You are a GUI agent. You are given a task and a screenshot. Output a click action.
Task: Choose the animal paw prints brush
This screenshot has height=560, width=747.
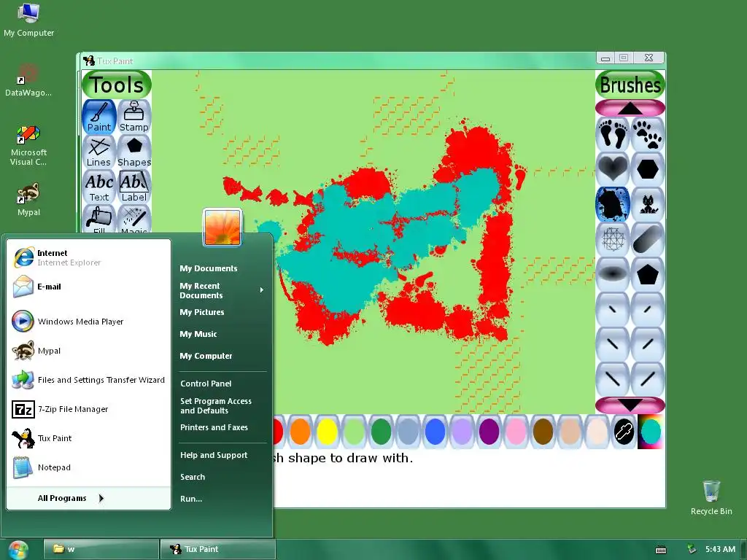point(648,134)
